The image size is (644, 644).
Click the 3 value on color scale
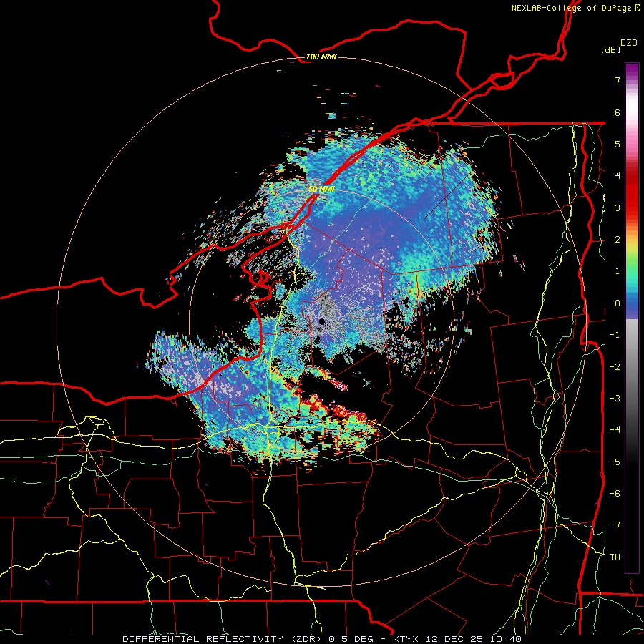tap(618, 208)
